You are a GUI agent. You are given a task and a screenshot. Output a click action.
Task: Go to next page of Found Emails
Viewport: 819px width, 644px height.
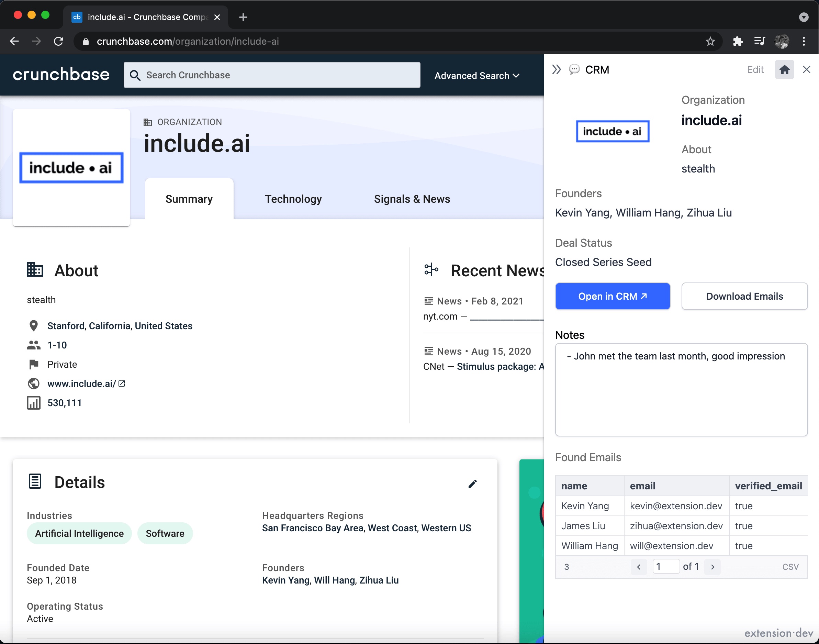coord(713,567)
